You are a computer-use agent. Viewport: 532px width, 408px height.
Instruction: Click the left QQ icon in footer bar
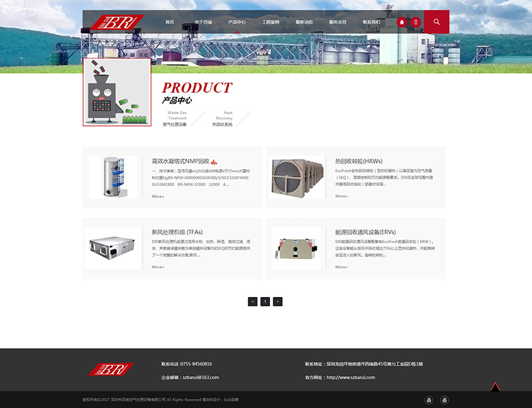point(429,400)
